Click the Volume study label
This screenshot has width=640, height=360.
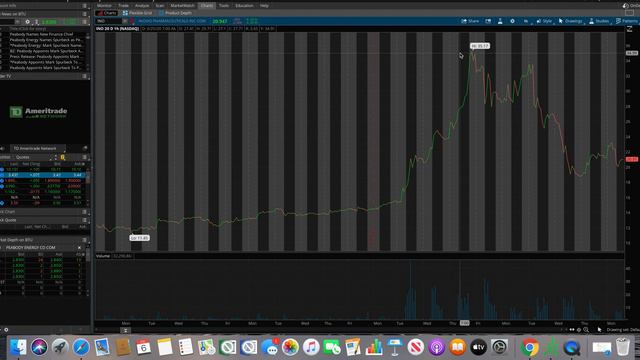(x=103, y=256)
